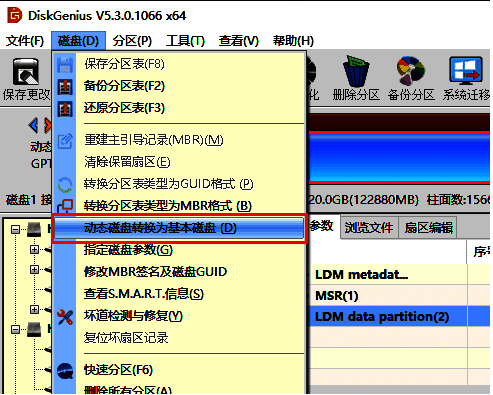Click the icon beside 转换分区表类型为MBR格式

coord(65,206)
